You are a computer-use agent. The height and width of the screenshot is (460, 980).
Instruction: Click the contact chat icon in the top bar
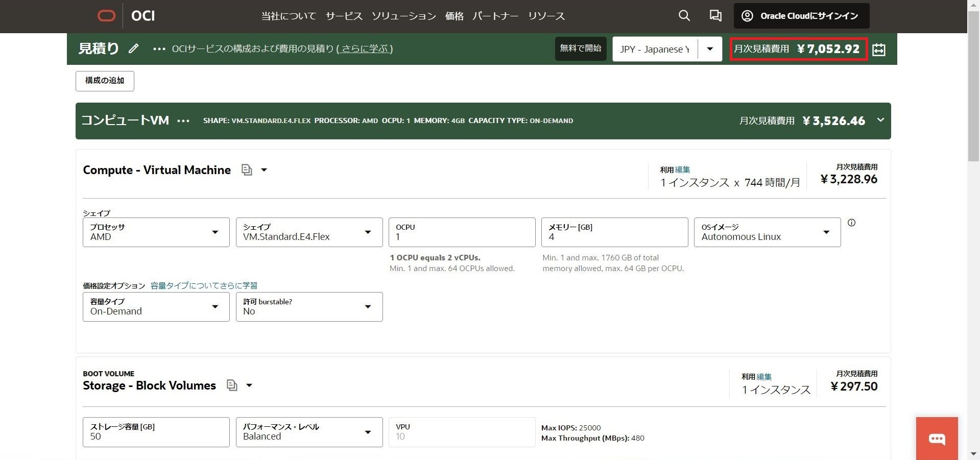coord(715,16)
